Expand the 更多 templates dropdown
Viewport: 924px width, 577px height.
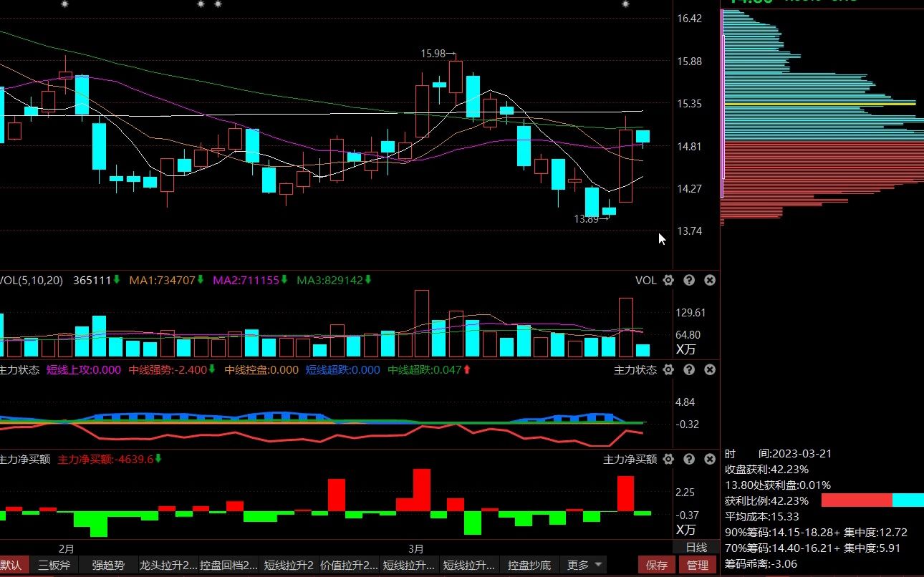[x=584, y=565]
